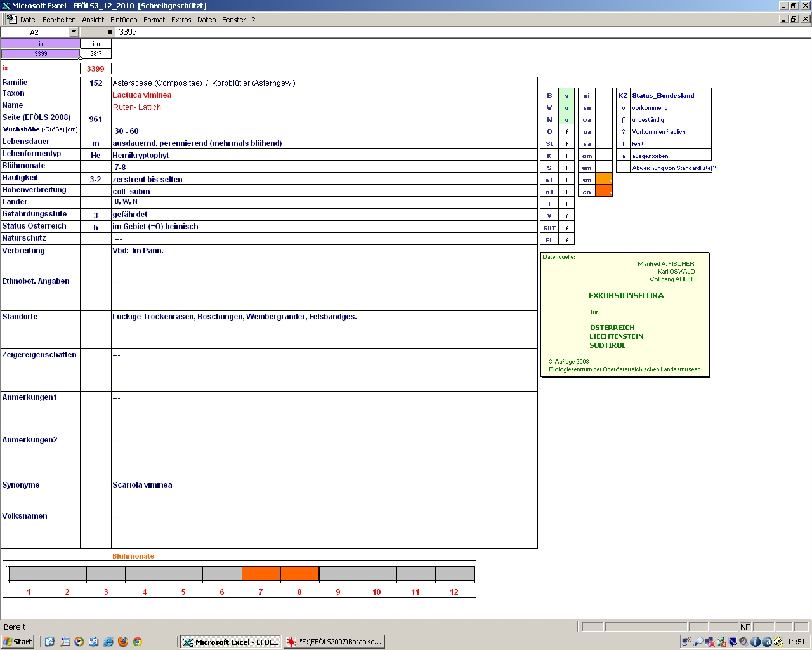
Task: Select the 'Lückige Trockenrasen' habitat cell
Action: [x=324, y=329]
